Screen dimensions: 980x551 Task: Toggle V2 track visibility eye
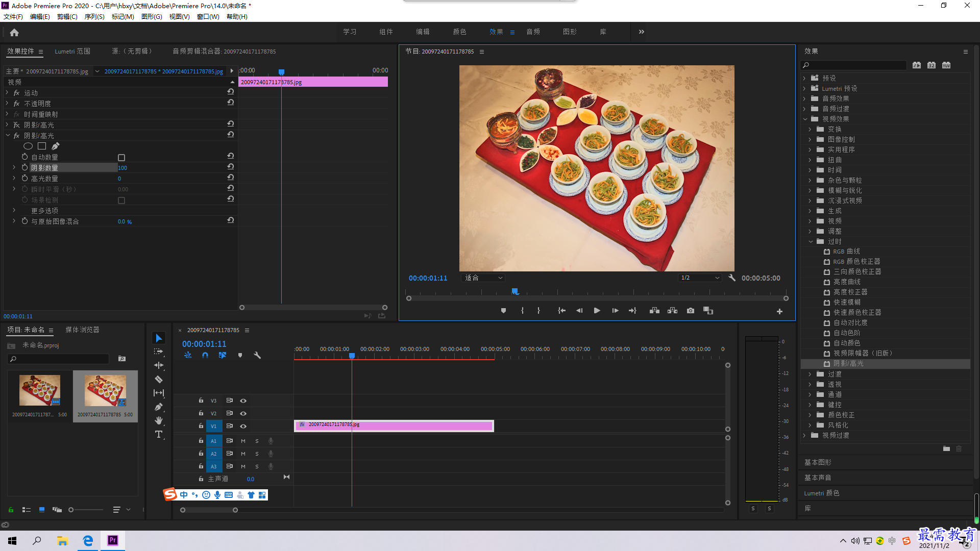[x=243, y=413]
